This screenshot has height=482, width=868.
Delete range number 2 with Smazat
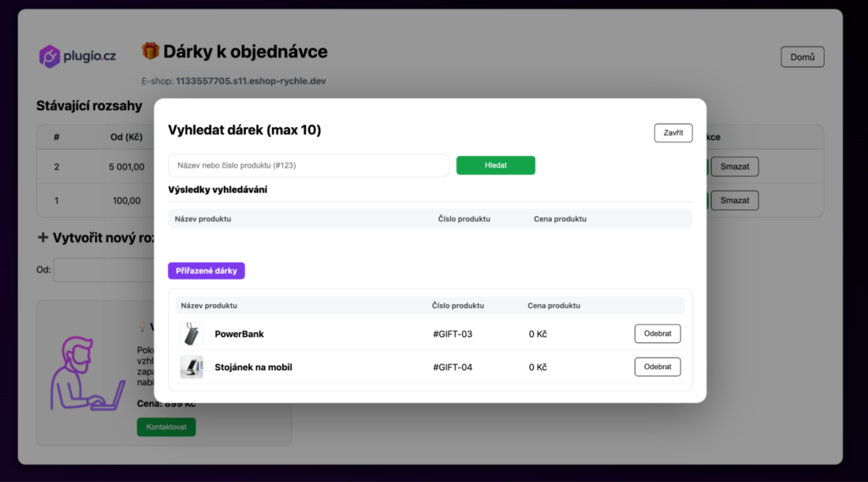pyautogui.click(x=734, y=166)
